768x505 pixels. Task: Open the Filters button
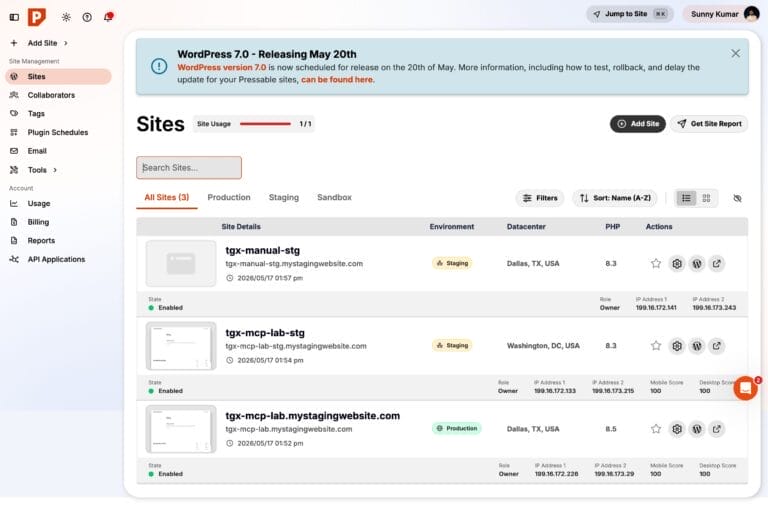(x=540, y=198)
